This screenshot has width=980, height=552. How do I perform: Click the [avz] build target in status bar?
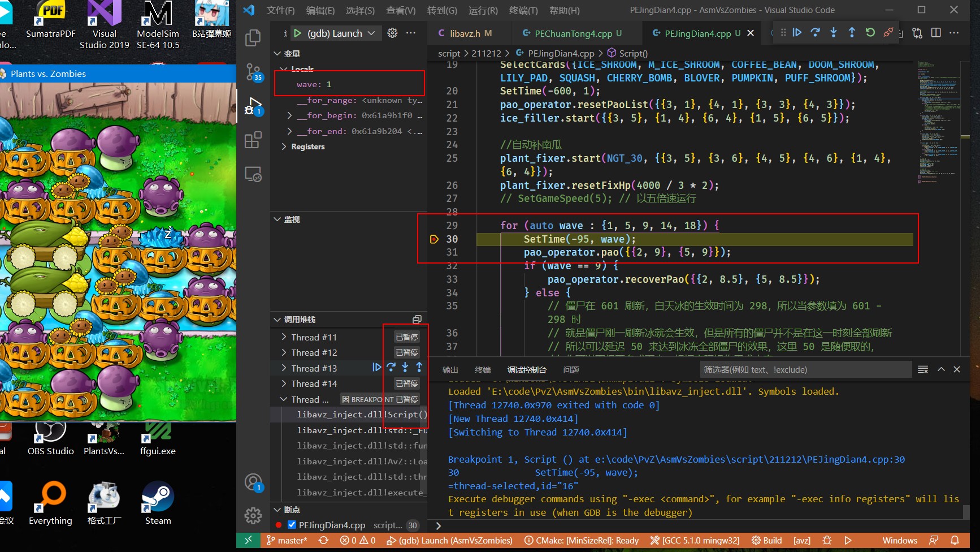coord(802,541)
